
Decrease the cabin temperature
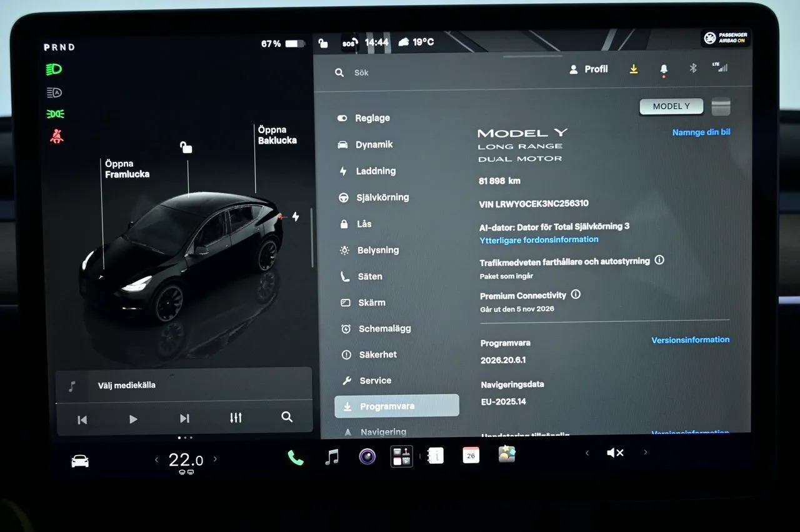point(157,460)
